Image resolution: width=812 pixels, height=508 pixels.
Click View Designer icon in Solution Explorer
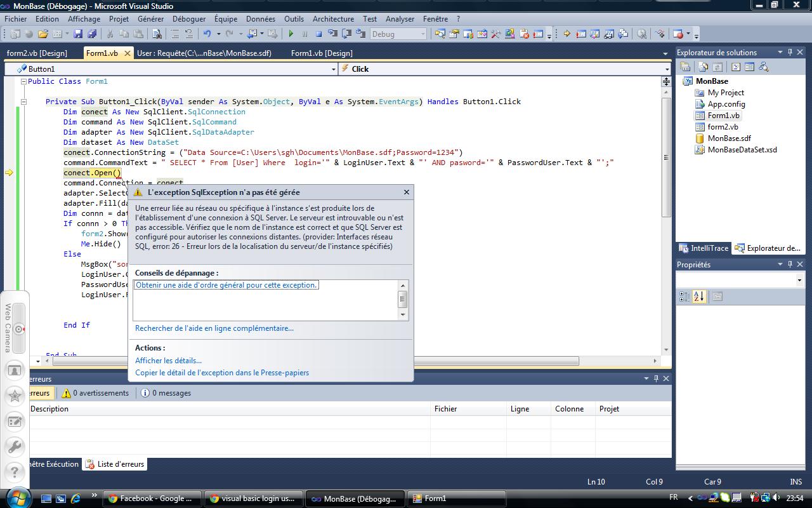(x=749, y=67)
